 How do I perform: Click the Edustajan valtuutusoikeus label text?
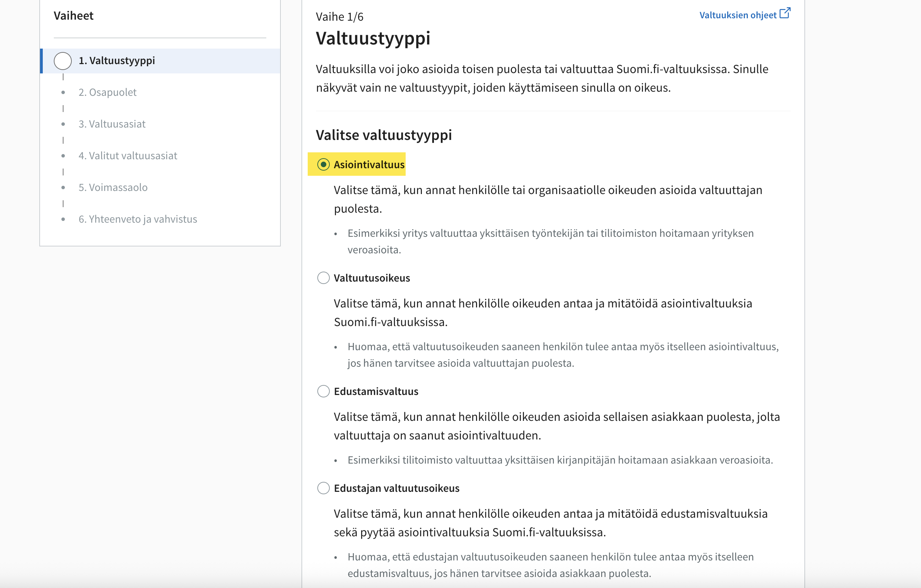(x=397, y=488)
